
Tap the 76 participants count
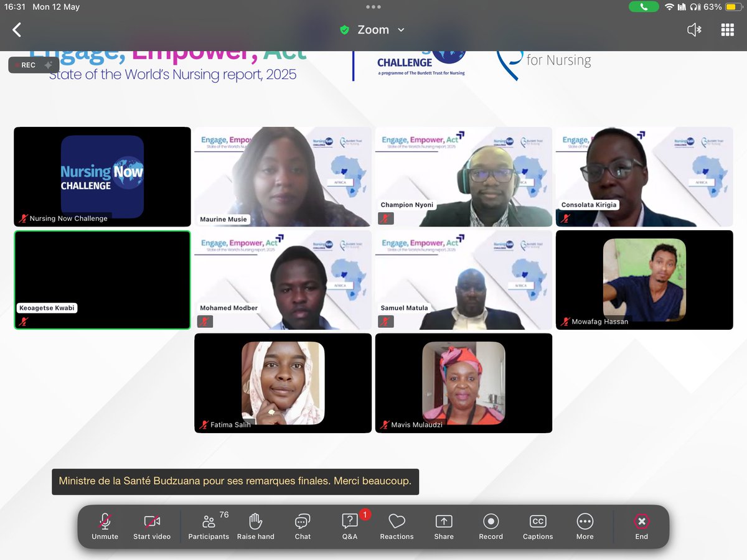point(224,515)
